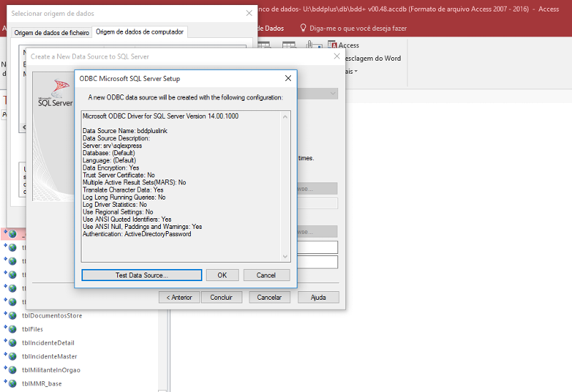Select the Microsoft ODBC Driver version line
This screenshot has height=392, width=572.
(160, 116)
